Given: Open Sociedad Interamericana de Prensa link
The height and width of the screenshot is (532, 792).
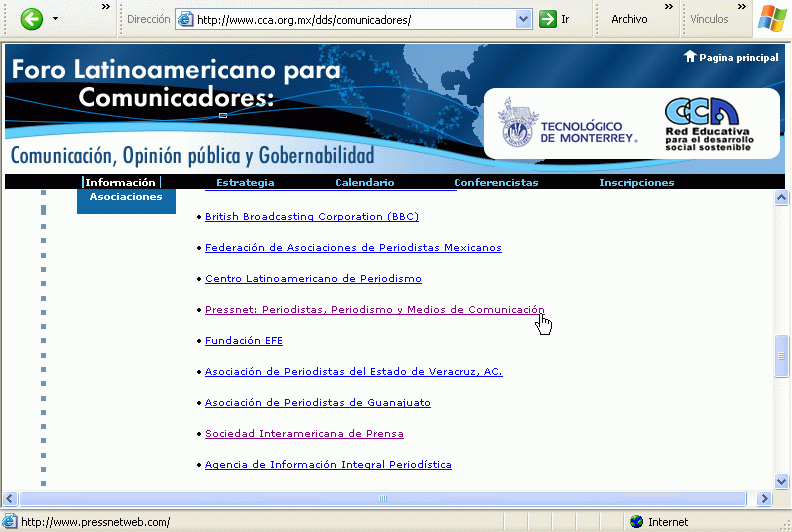Looking at the screenshot, I should (x=304, y=433).
